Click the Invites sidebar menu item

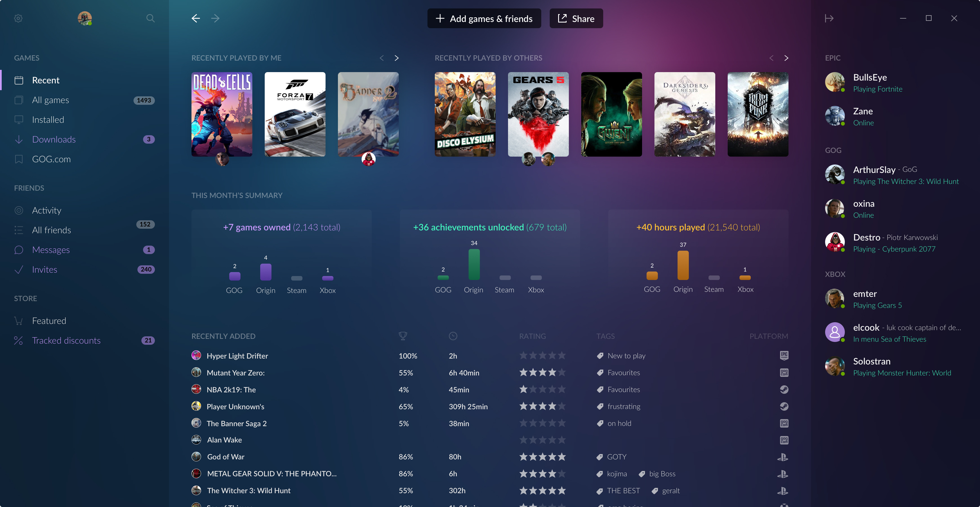click(44, 269)
